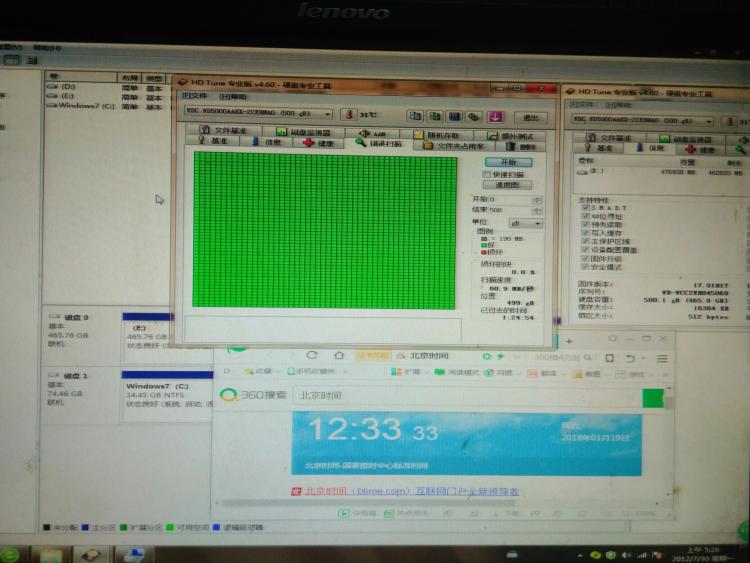The width and height of the screenshot is (750, 563).
Task: Switch to the 文件夹占用率 tab
Action: (454, 145)
